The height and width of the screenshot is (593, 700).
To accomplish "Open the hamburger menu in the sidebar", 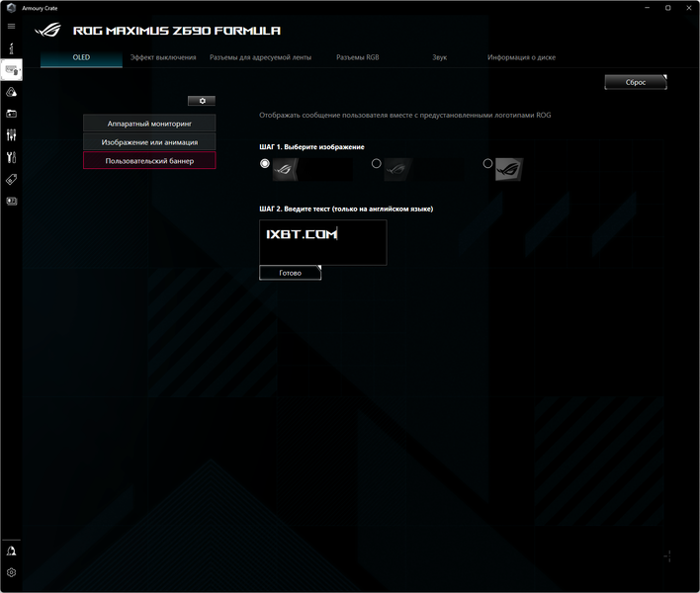I will [x=11, y=27].
